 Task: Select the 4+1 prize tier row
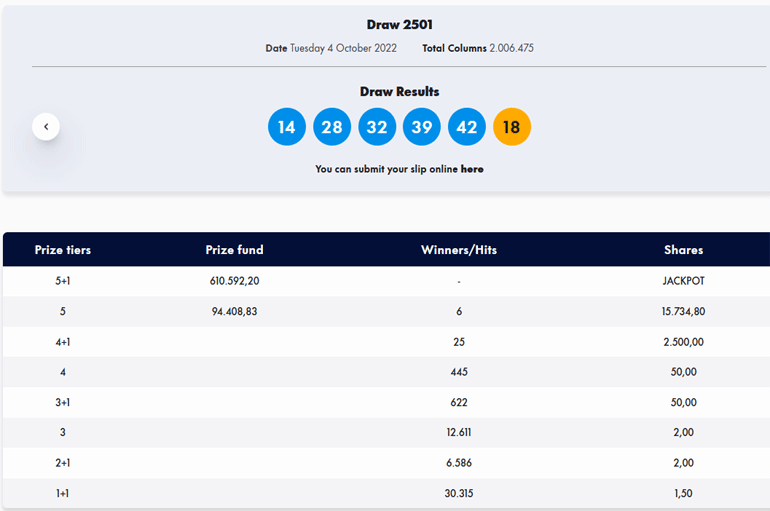tap(62, 342)
